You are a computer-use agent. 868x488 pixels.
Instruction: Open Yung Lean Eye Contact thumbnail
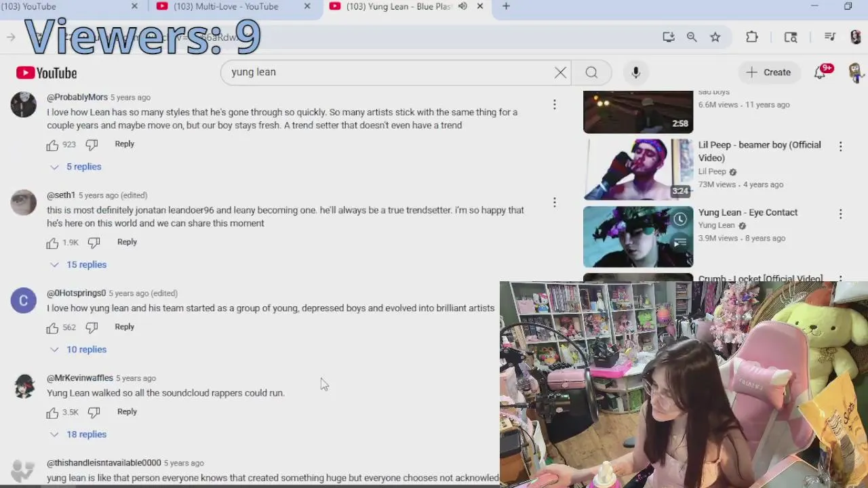pyautogui.click(x=638, y=237)
